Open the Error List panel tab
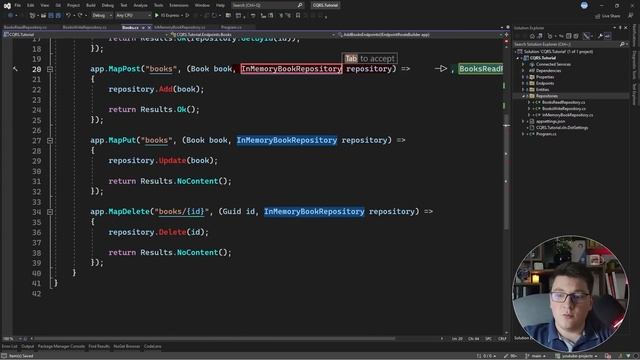Viewport: 640px width, 360px height. [9, 347]
